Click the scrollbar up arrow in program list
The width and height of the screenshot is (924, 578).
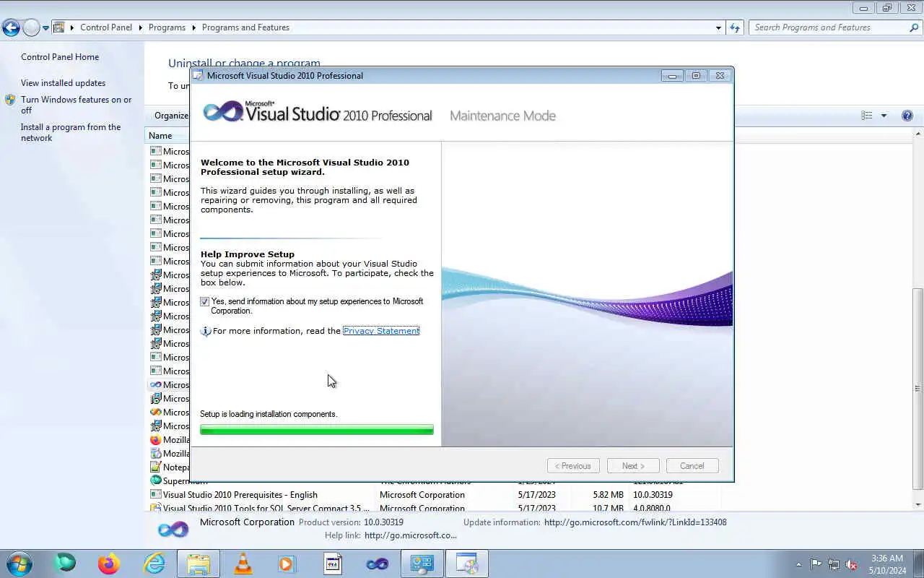(918, 134)
